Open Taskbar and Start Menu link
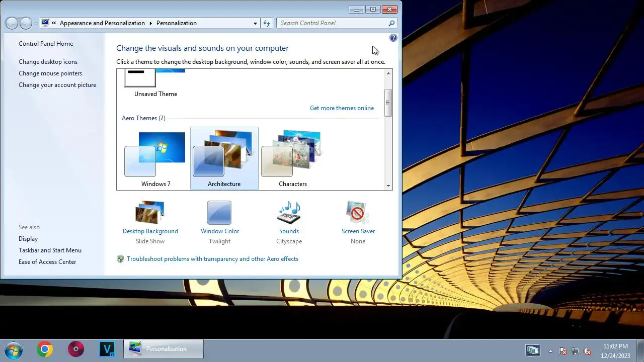 (x=50, y=250)
